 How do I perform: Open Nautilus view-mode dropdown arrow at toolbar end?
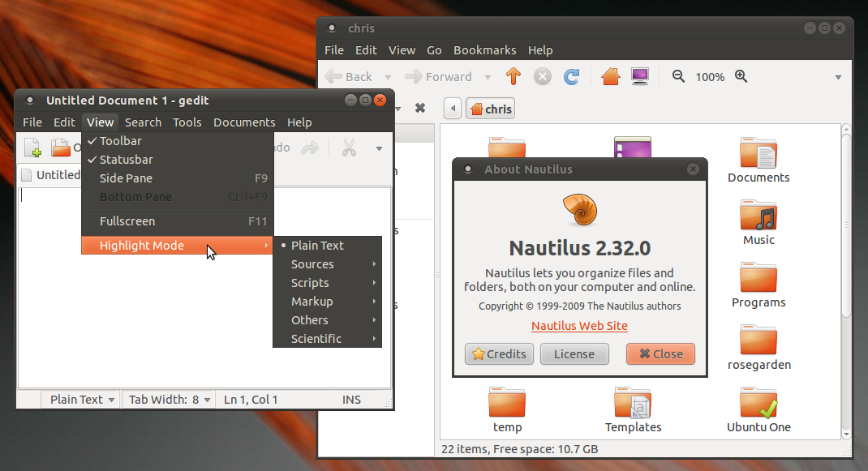tap(838, 77)
